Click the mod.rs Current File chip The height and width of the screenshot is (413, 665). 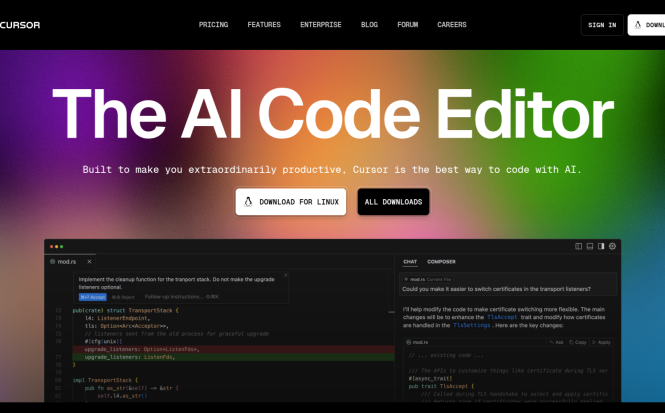click(428, 279)
